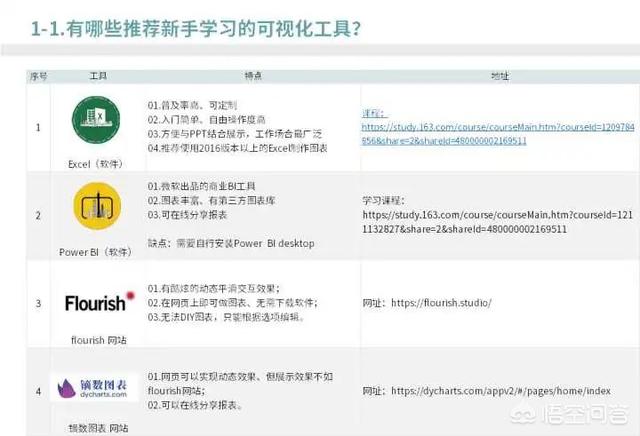Click the flourish 网站 caption

pyautogui.click(x=99, y=340)
